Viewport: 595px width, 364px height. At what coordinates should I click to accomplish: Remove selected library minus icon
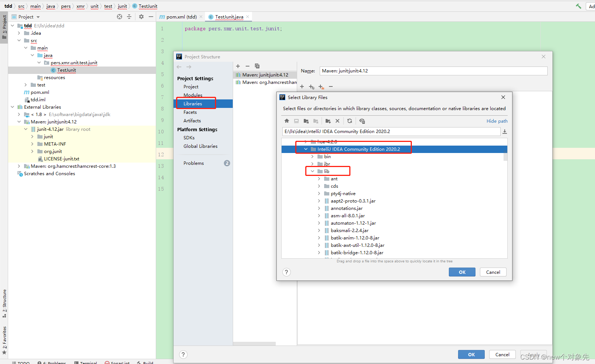tap(248, 66)
